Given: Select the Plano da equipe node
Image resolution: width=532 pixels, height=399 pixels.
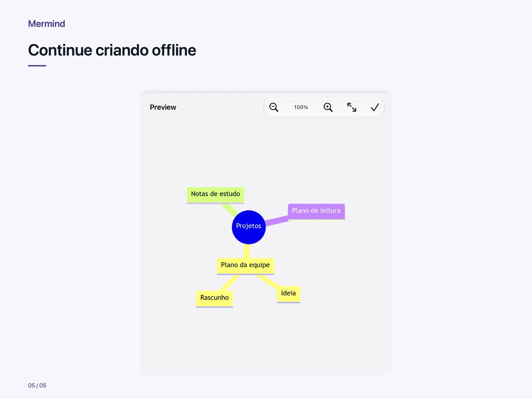Looking at the screenshot, I should [x=245, y=266].
